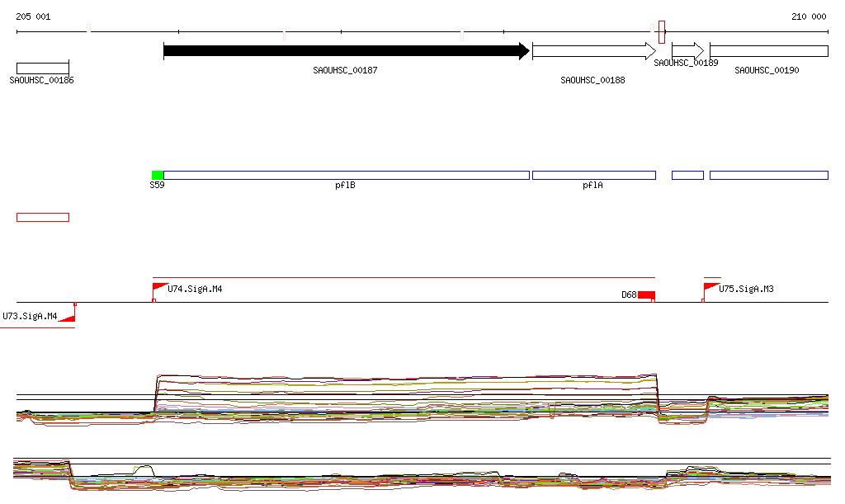Viewport: 845px width, 504px height.
Task: Click the SAOUHSC_00187 gene name label
Action: (345, 70)
